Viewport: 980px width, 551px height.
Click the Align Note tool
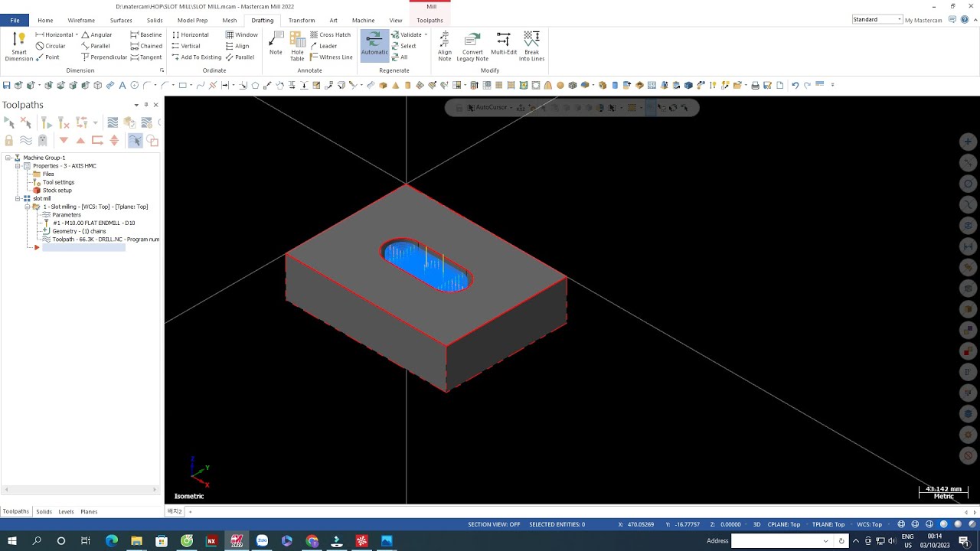[x=445, y=46]
